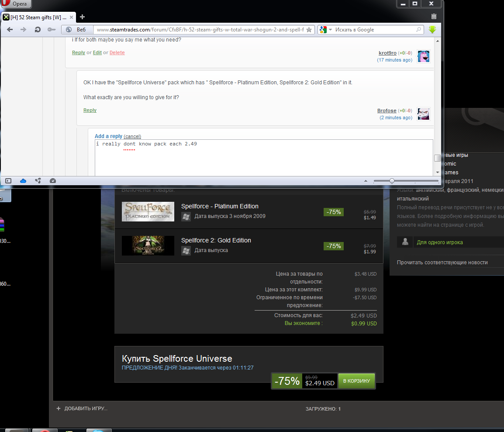Reload the steamtrades page
504x432 pixels.
38,30
